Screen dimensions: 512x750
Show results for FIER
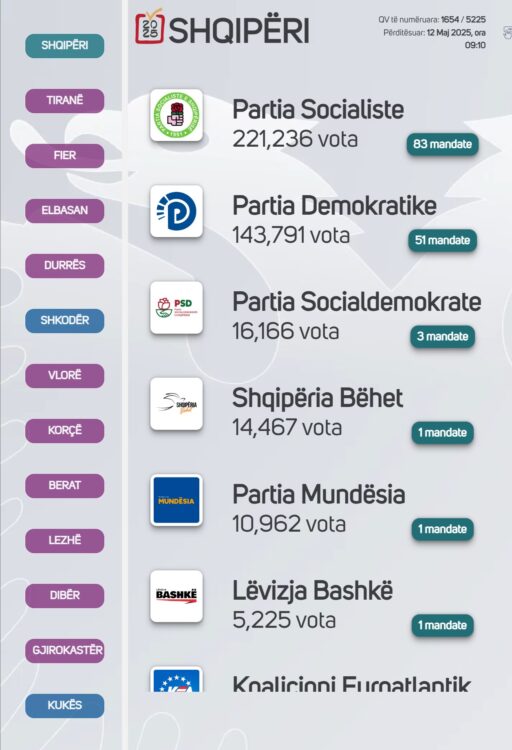tap(65, 156)
